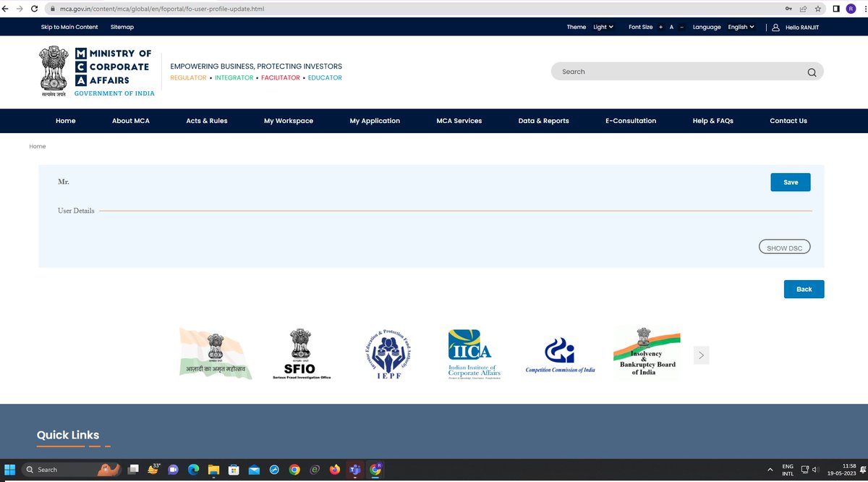Click the browser back arrow
The width and height of the screenshot is (868, 482).
click(x=7, y=9)
